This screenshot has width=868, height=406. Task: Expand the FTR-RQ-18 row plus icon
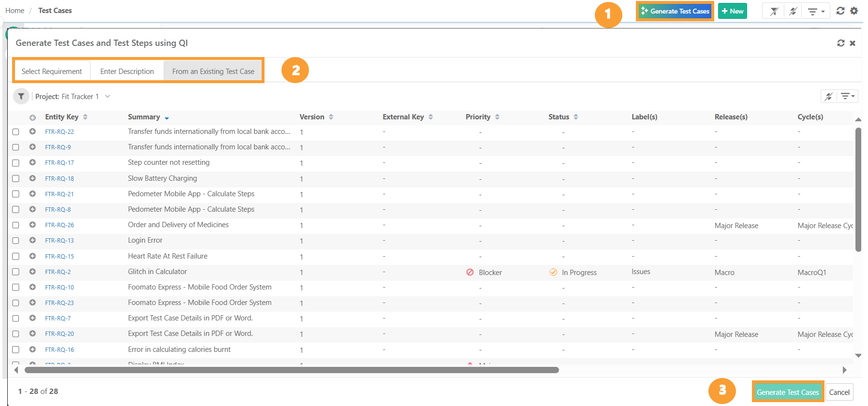tap(32, 178)
